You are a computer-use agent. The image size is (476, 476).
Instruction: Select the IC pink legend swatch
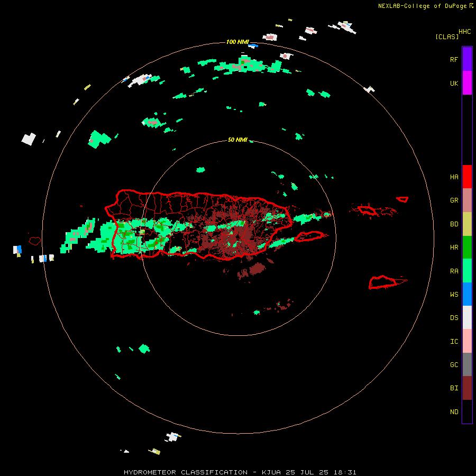(467, 341)
